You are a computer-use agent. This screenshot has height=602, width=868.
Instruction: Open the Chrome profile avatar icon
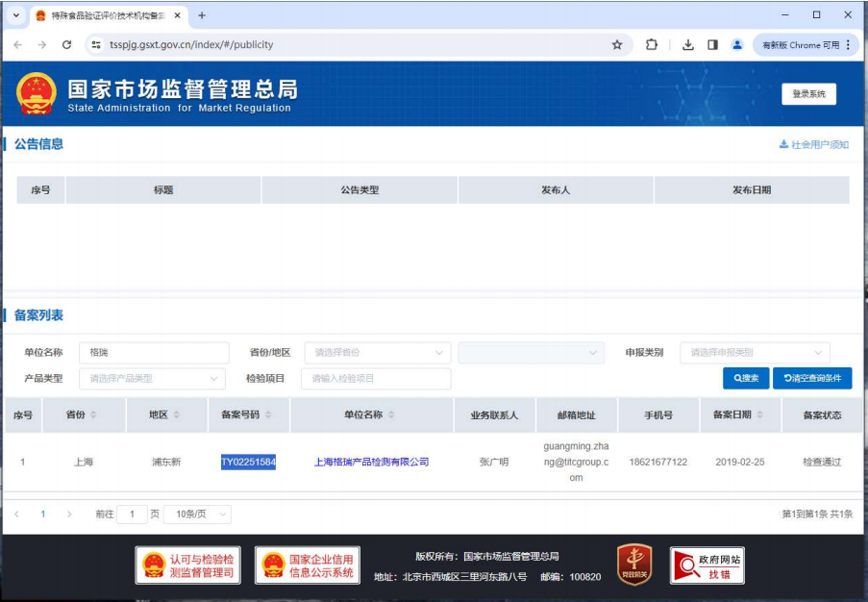pos(737,45)
